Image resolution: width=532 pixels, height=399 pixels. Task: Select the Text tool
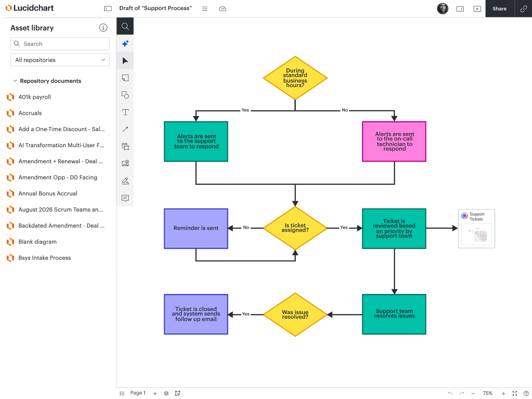[125, 112]
